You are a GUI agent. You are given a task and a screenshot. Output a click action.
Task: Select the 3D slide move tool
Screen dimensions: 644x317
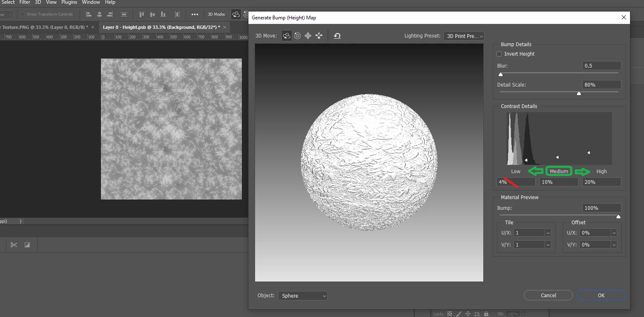pos(319,36)
